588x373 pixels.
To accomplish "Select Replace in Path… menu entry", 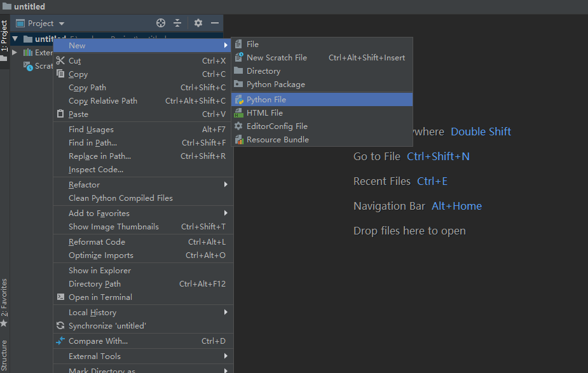I will click(x=143, y=156).
